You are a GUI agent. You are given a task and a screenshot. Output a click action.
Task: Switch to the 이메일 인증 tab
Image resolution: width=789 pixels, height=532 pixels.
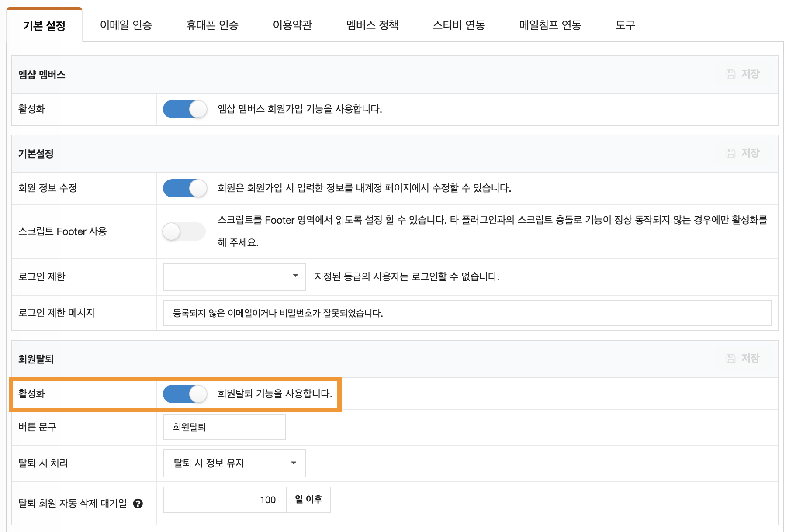click(127, 25)
